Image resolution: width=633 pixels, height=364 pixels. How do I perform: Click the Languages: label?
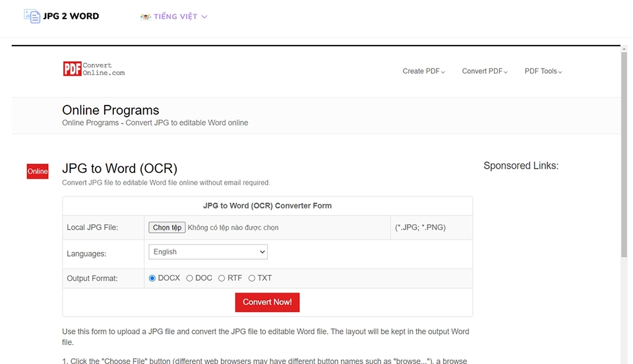(86, 254)
